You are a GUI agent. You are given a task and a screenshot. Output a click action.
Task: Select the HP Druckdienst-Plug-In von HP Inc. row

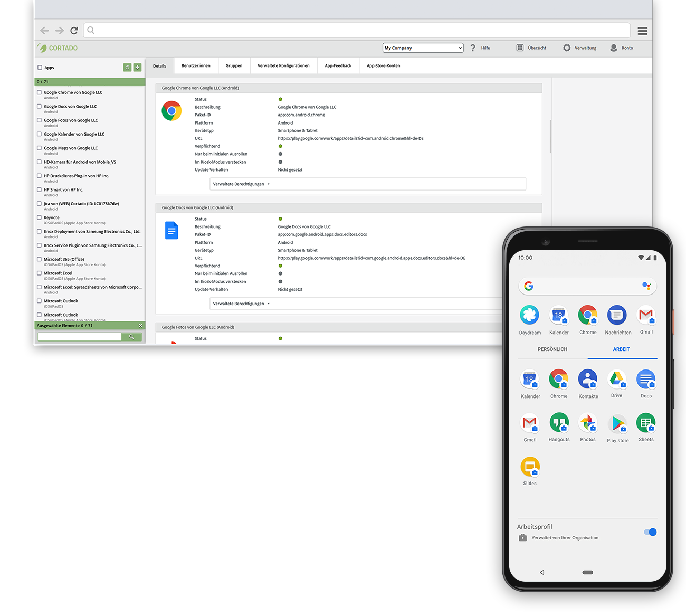tap(90, 178)
